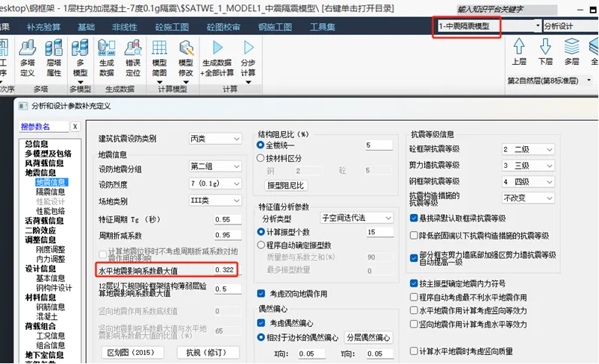Click 区划图（2015） button
The image size is (599, 364).
[132, 353]
